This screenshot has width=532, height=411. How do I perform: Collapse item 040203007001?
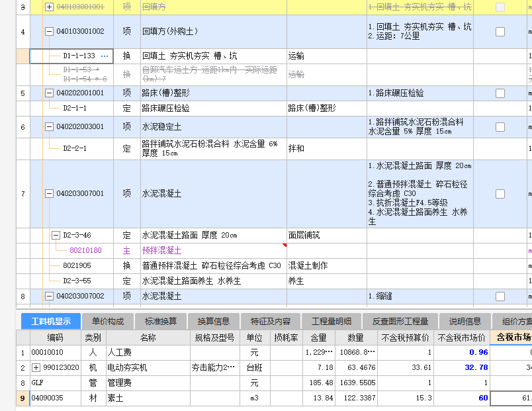coord(49,194)
